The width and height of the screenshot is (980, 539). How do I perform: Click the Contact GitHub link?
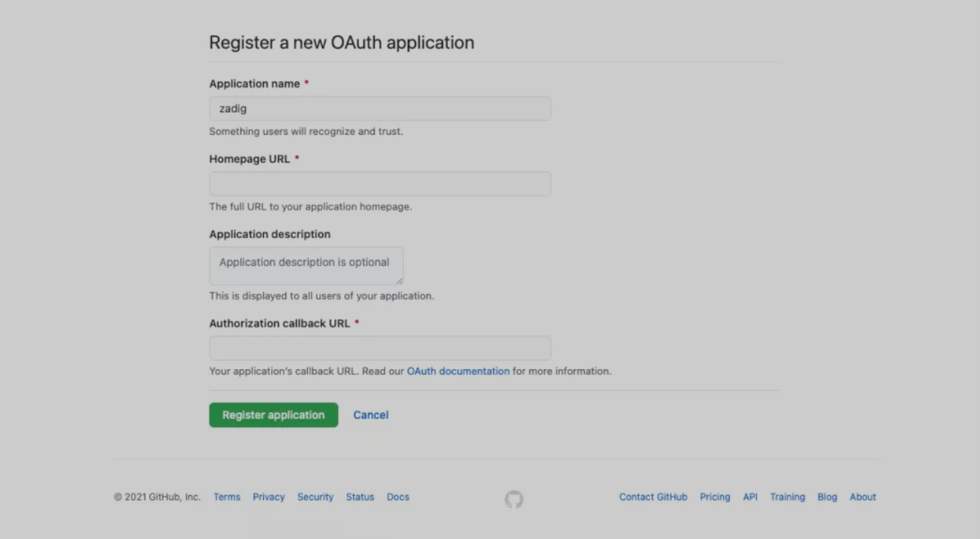[x=653, y=497]
